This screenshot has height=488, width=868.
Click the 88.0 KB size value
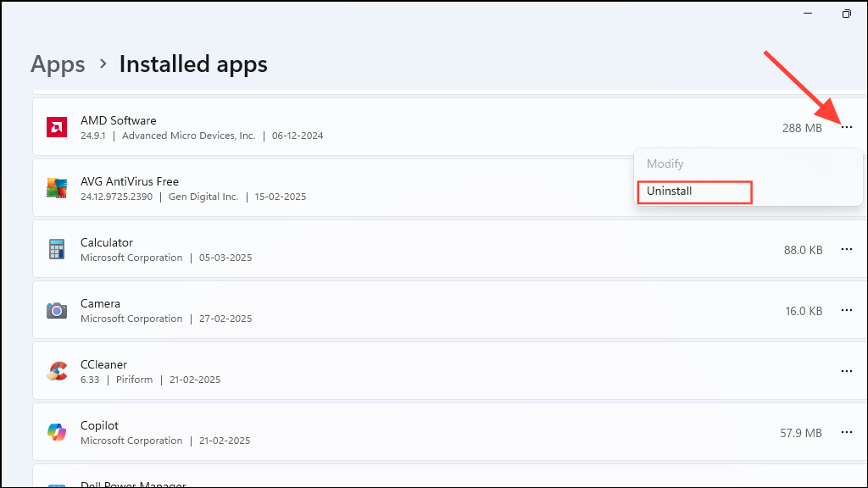(803, 250)
